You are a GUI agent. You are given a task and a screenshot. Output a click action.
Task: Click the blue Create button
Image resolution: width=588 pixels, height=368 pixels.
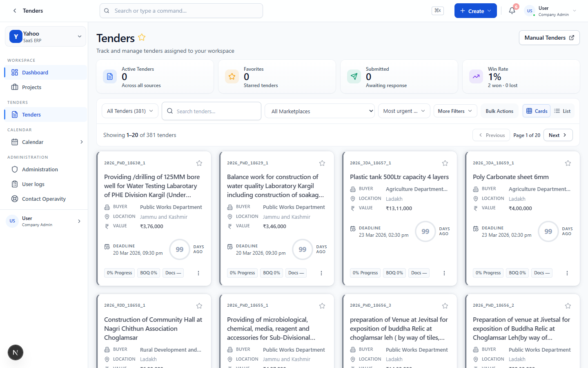[475, 11]
